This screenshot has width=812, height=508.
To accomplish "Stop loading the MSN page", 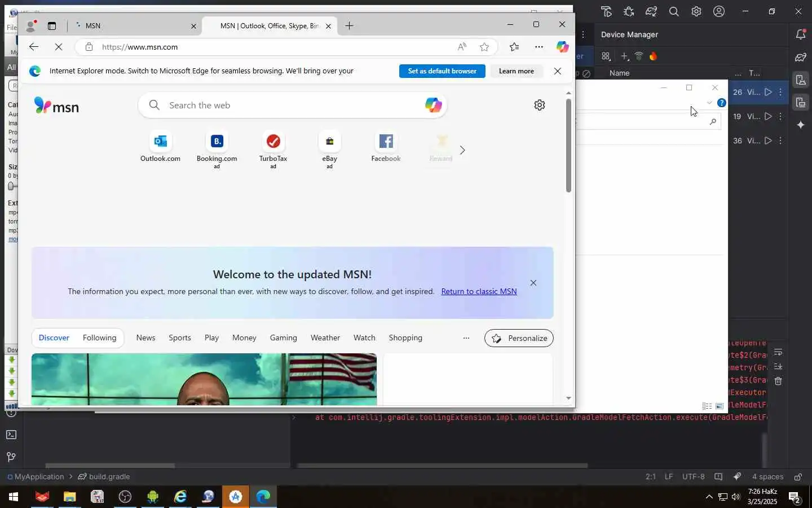I will (x=59, y=47).
